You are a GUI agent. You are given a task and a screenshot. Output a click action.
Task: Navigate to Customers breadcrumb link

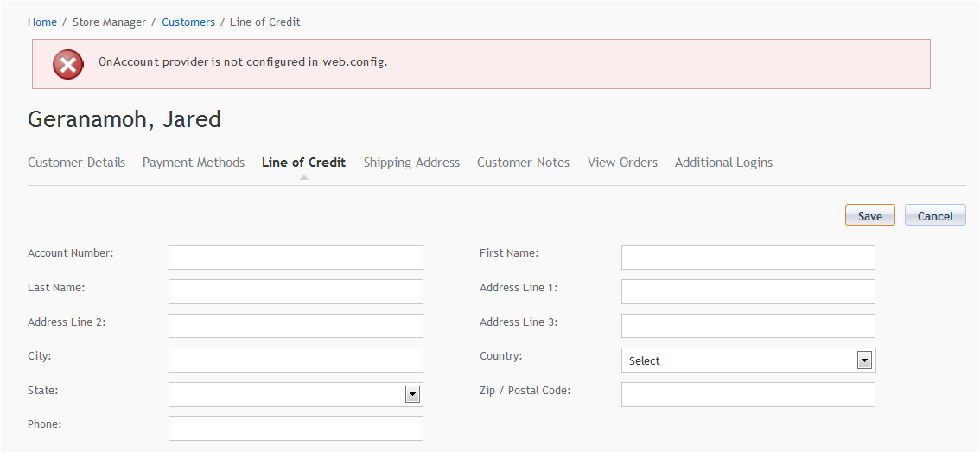[188, 22]
